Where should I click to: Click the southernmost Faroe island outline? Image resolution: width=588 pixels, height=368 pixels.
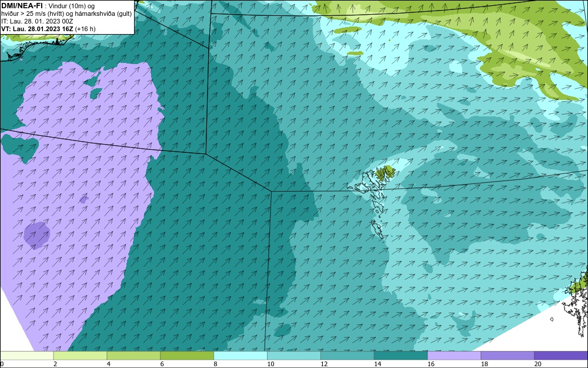[377, 229]
